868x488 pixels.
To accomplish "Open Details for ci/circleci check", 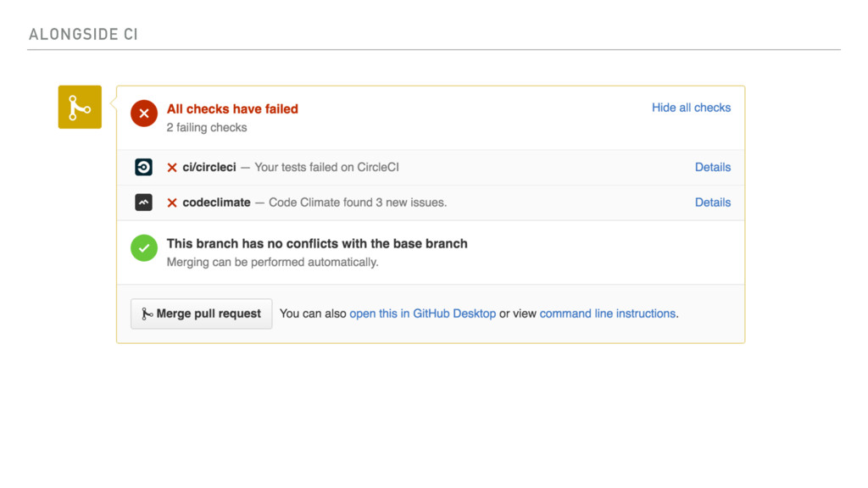I will pos(712,167).
